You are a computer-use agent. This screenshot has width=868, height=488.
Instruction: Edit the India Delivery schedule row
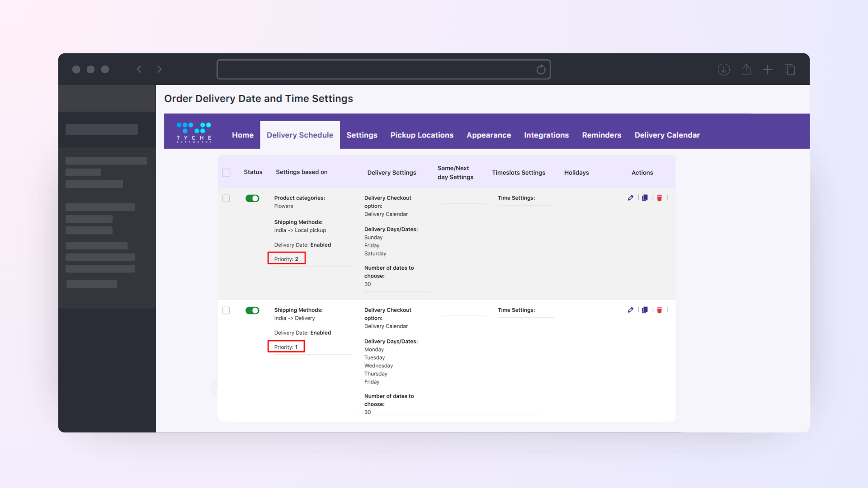pos(630,310)
